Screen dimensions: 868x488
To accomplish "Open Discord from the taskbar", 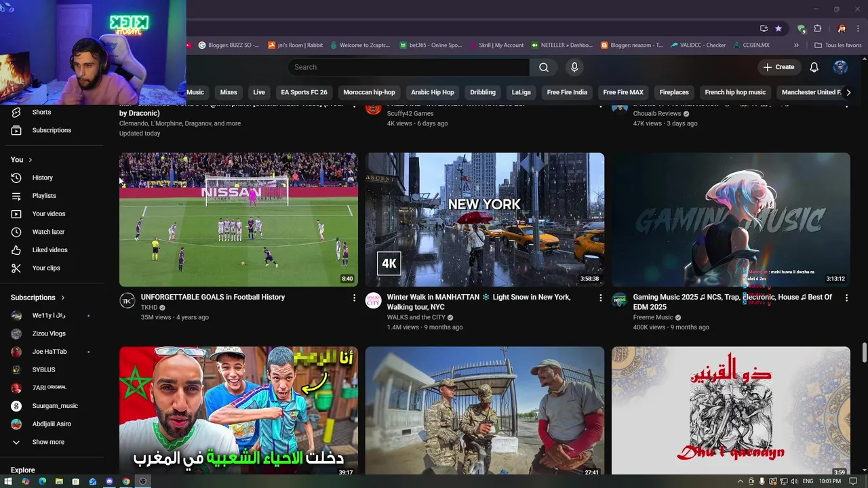I will tap(109, 481).
